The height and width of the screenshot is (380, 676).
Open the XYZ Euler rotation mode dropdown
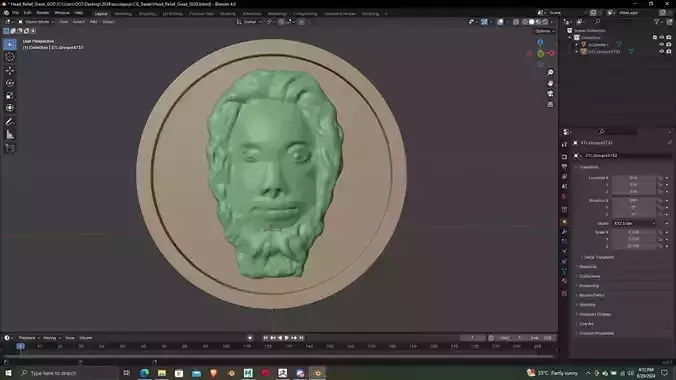pos(634,223)
